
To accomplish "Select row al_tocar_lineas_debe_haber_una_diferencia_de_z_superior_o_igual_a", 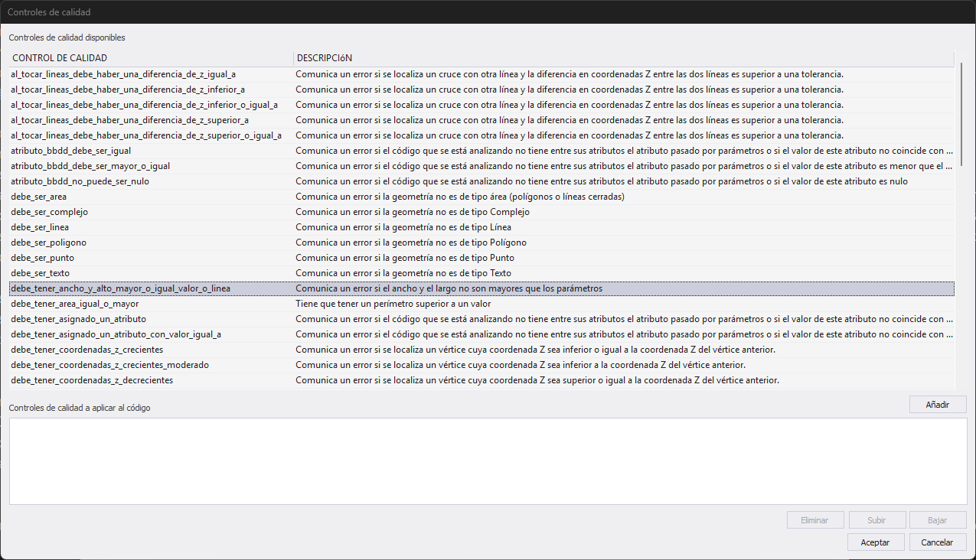I will (481, 135).
